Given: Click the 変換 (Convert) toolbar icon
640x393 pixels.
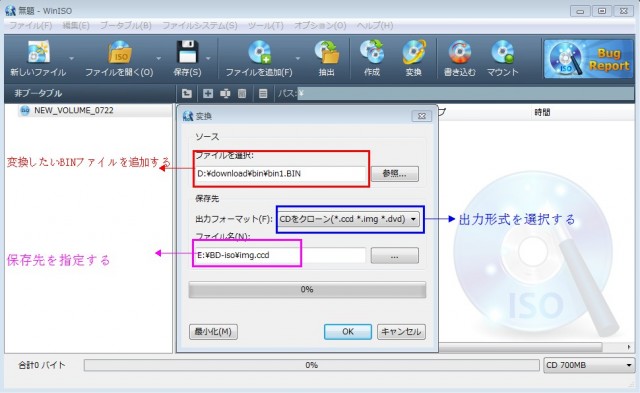Looking at the screenshot, I should pos(413,52).
